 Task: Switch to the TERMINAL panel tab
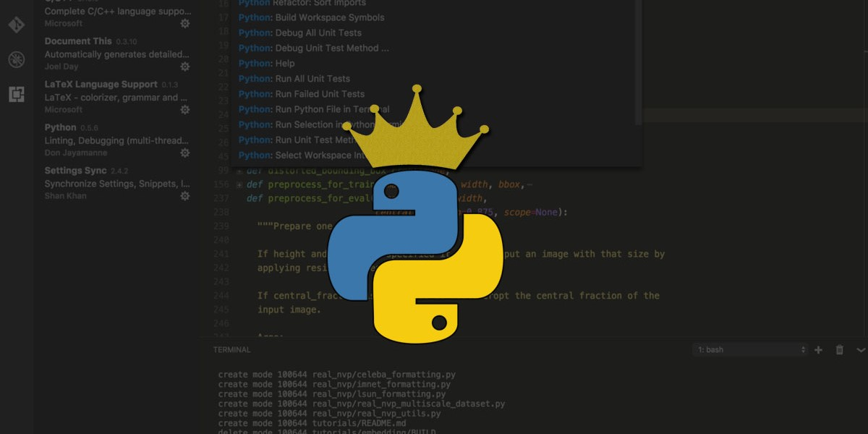pos(231,350)
